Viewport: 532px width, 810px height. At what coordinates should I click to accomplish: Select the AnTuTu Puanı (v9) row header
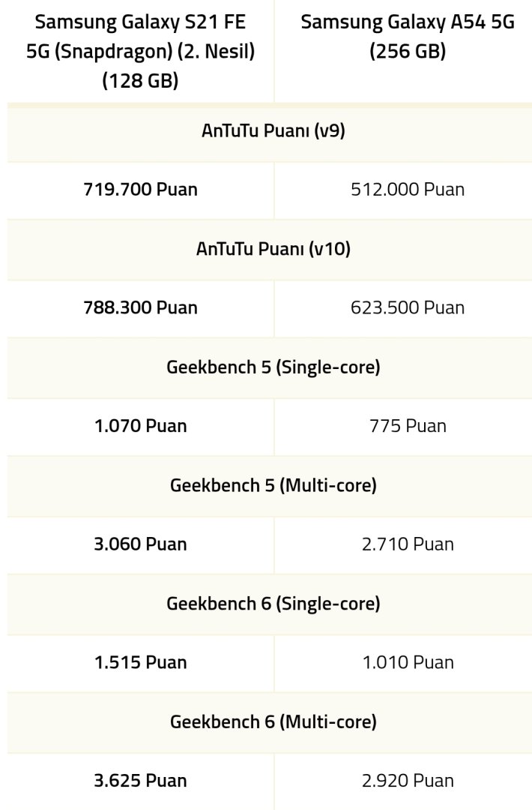[x=273, y=130]
